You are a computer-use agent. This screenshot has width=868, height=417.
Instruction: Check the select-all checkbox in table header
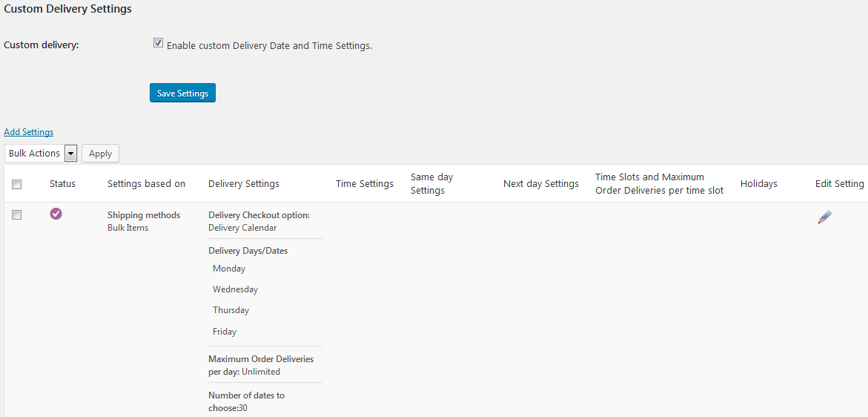tap(17, 184)
